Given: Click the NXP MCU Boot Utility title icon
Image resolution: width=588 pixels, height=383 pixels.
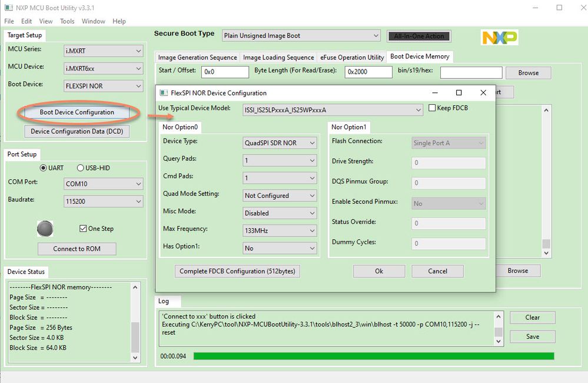Looking at the screenshot, I should [9, 8].
